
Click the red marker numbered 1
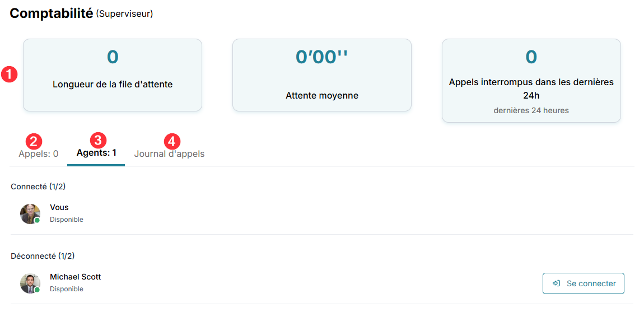pyautogui.click(x=9, y=74)
